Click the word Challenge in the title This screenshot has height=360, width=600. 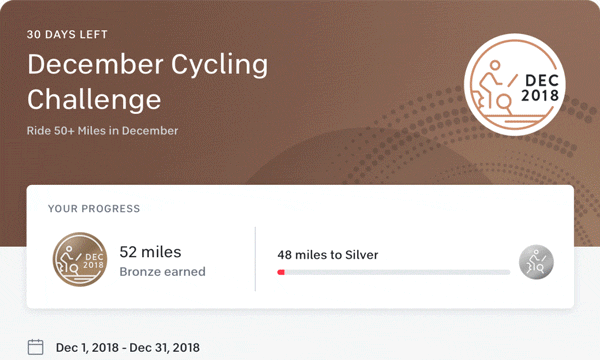94,99
